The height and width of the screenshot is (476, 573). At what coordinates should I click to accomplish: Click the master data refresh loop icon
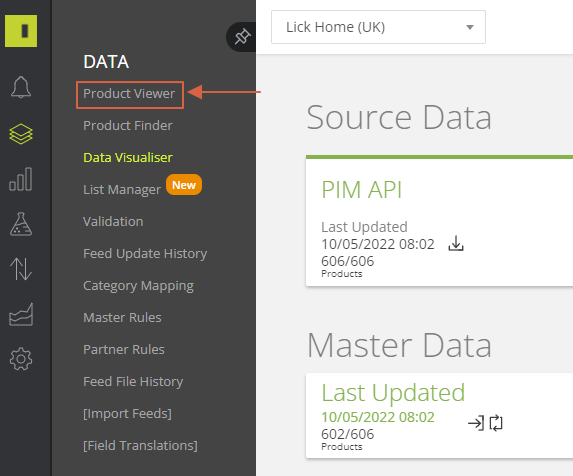pyautogui.click(x=496, y=423)
